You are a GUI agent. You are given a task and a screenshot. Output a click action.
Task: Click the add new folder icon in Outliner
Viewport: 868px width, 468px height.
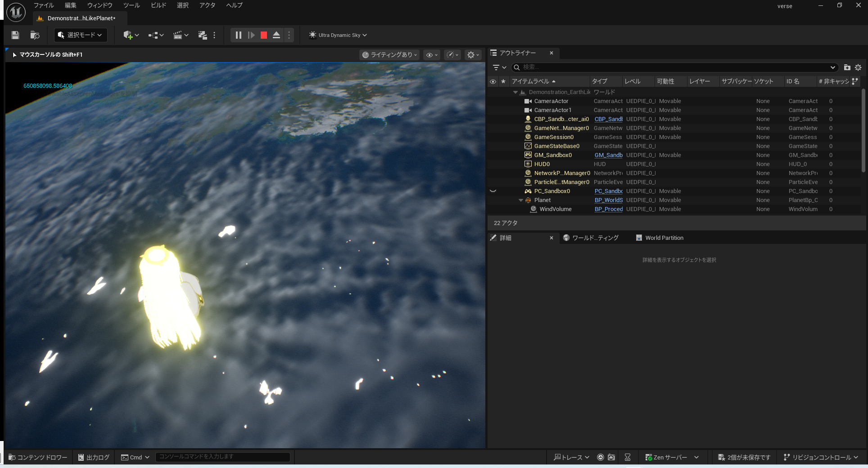point(847,67)
